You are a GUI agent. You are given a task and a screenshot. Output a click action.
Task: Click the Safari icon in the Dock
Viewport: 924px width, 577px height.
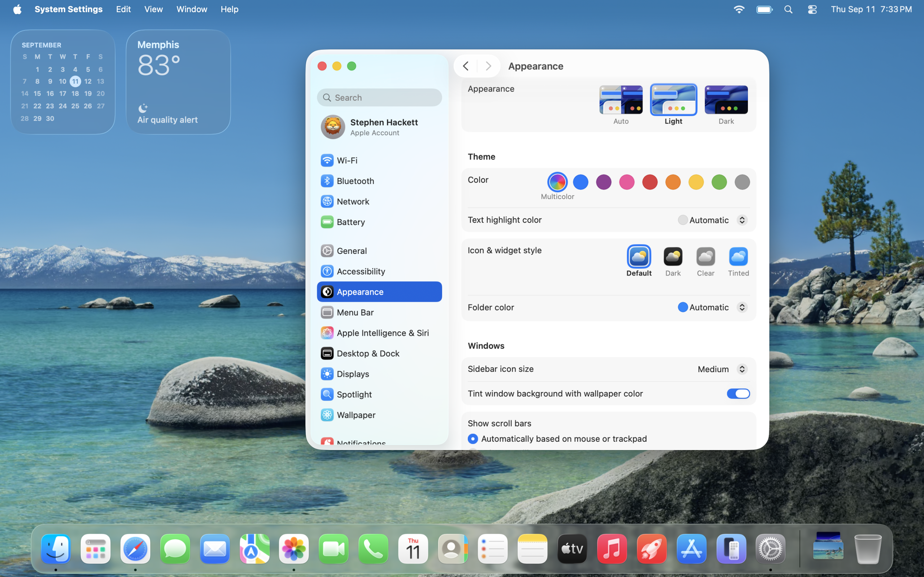tap(135, 549)
